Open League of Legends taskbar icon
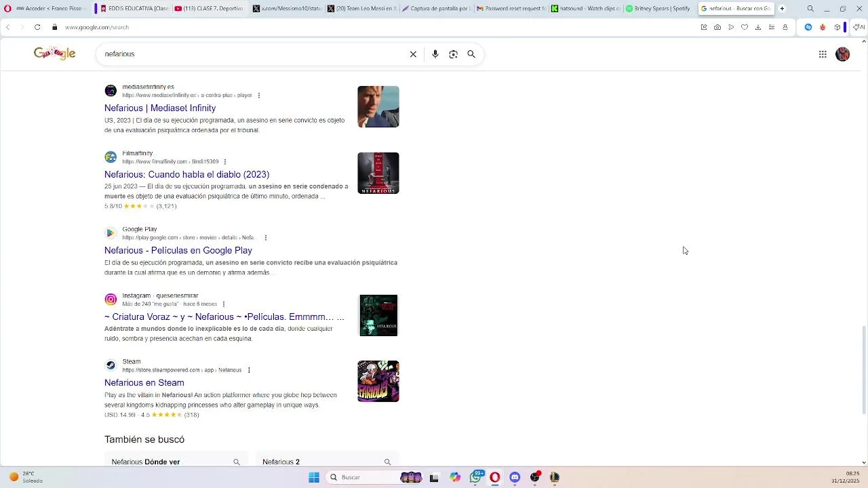The image size is (868, 488). click(554, 477)
